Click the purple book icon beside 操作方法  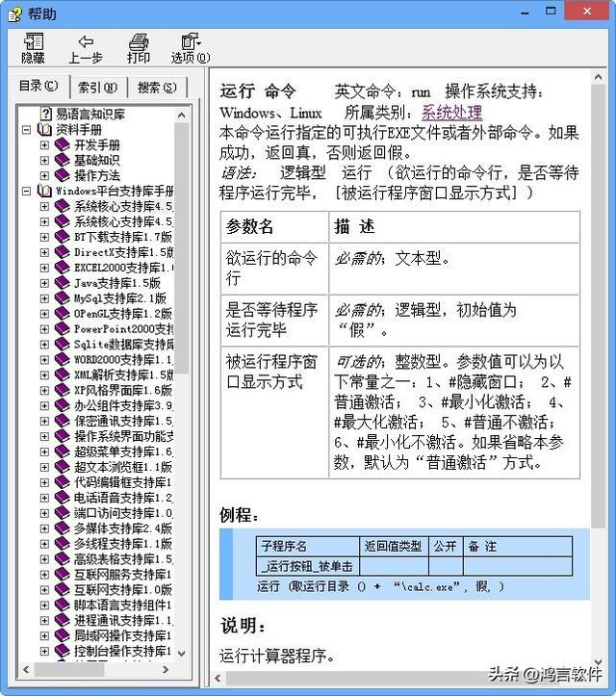click(x=63, y=175)
